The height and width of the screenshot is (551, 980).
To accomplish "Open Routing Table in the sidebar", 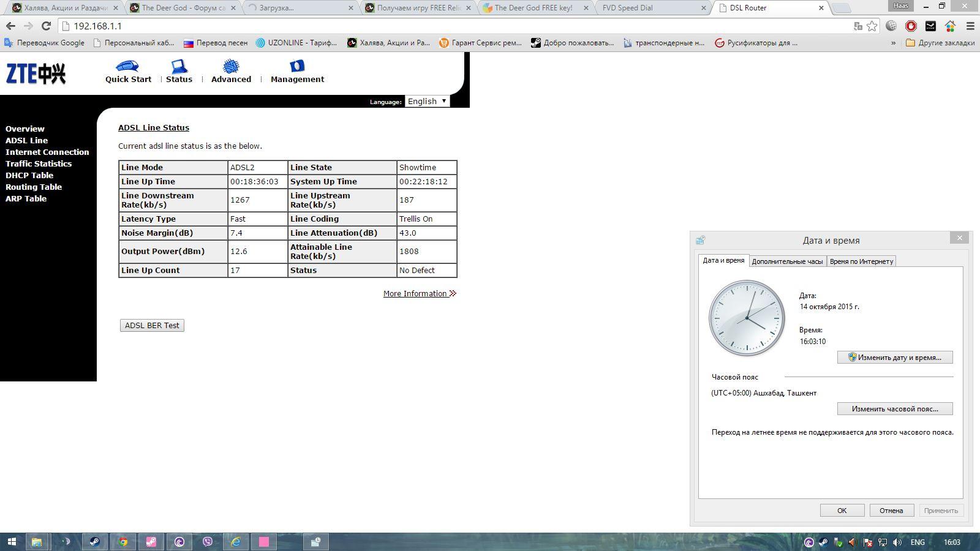I will [x=34, y=187].
